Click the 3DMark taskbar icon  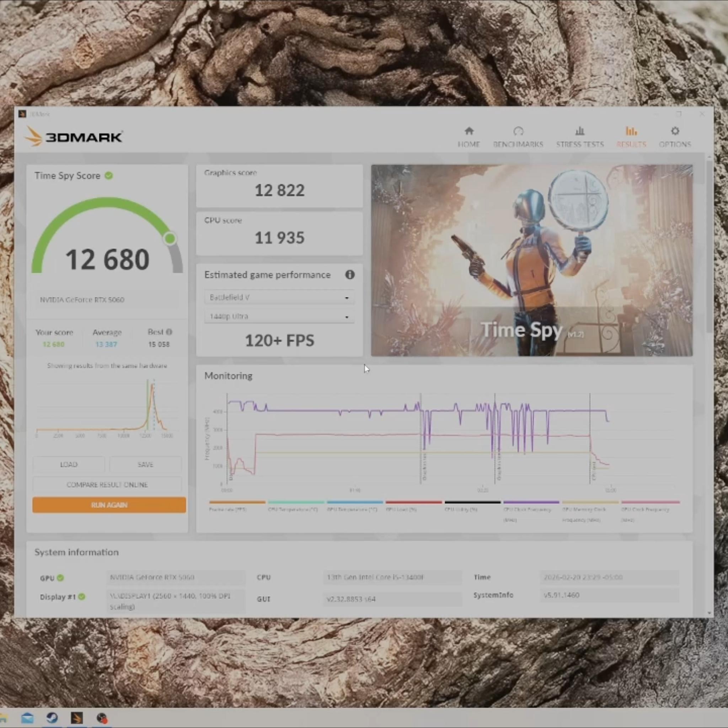click(x=76, y=718)
